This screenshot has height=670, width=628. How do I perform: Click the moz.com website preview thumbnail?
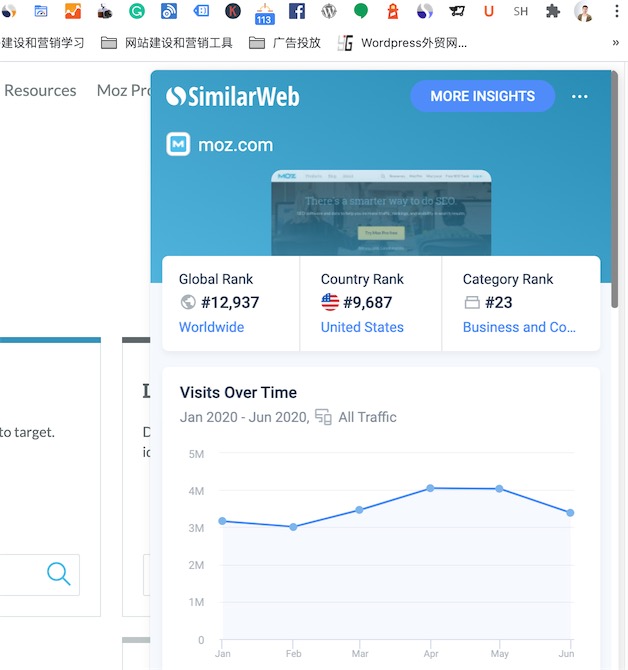[381, 213]
